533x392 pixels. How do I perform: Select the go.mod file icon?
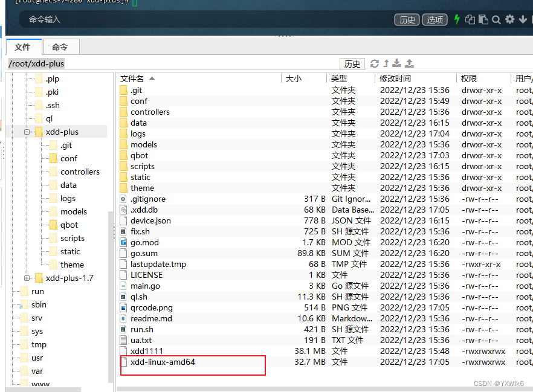point(123,243)
